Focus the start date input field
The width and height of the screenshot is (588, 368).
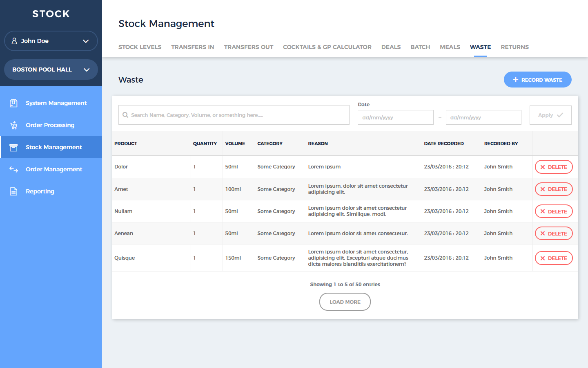(x=395, y=117)
